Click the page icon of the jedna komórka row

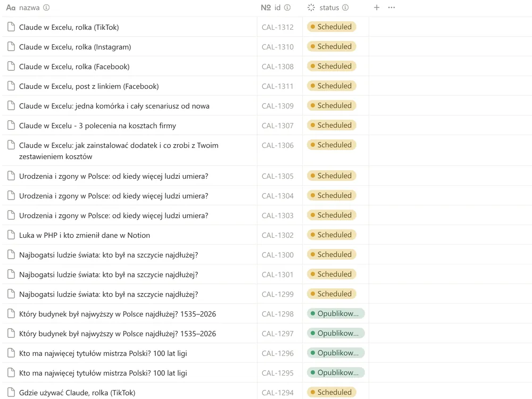pos(11,105)
